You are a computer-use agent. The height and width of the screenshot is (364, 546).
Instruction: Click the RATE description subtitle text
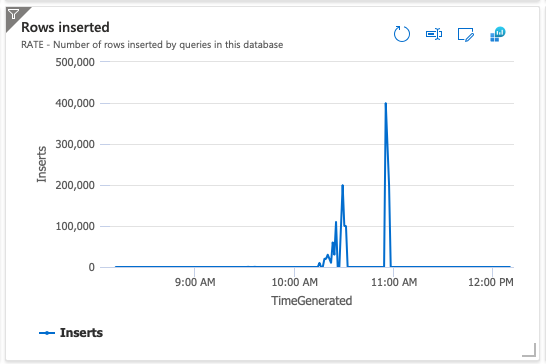(152, 45)
